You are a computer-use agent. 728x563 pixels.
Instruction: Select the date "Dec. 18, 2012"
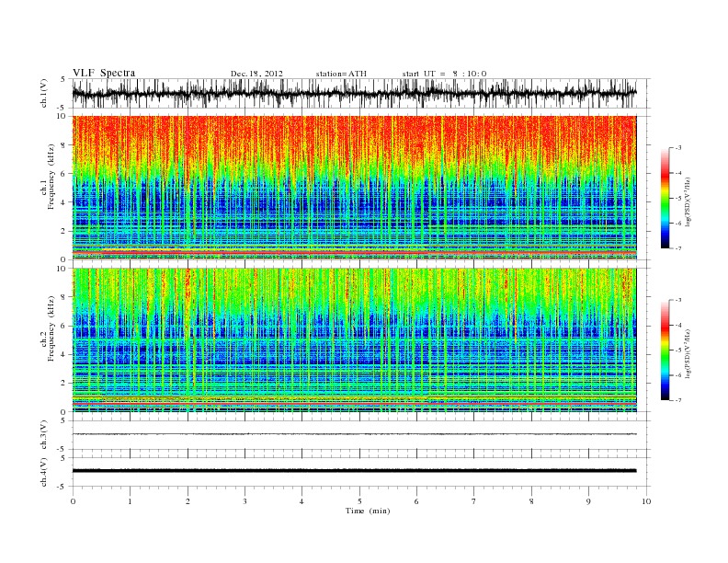pos(256,74)
